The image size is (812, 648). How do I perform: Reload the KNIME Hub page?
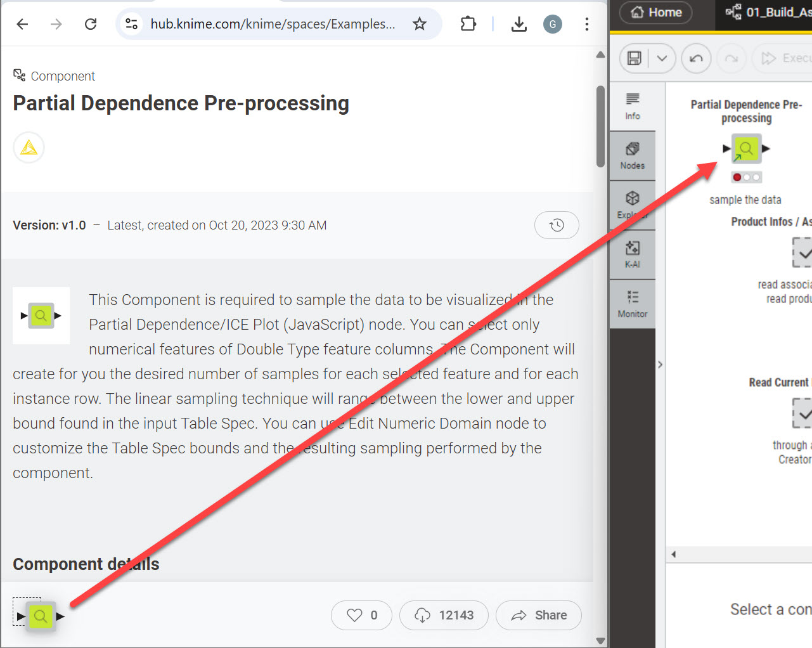tap(91, 24)
